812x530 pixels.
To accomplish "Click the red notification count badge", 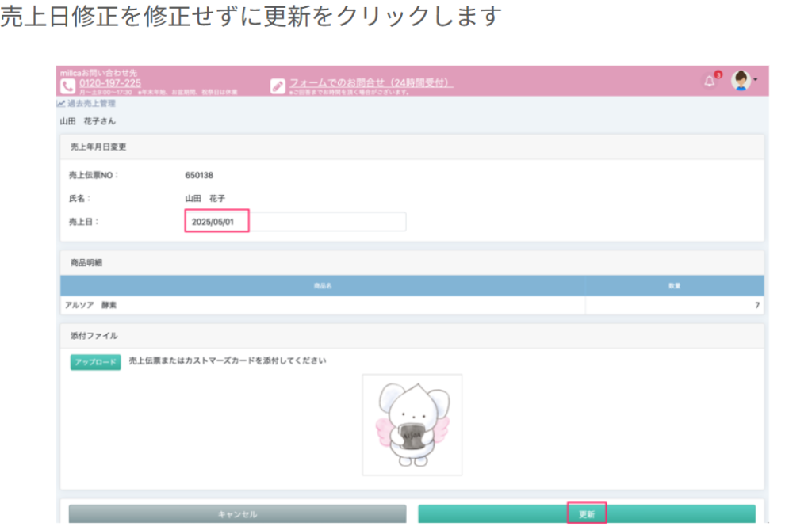I will tap(718, 75).
